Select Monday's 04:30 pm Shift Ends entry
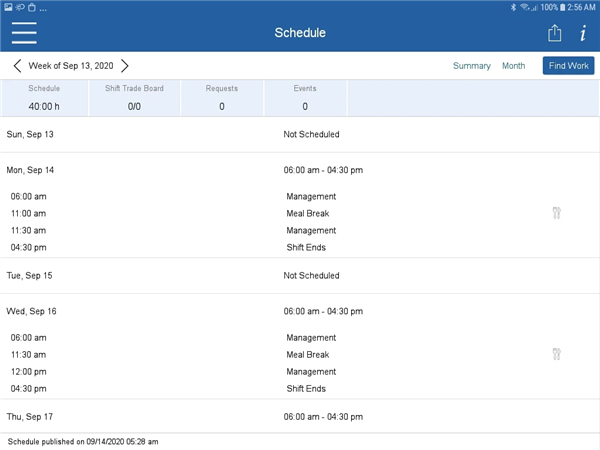The image size is (600, 450). point(300,247)
